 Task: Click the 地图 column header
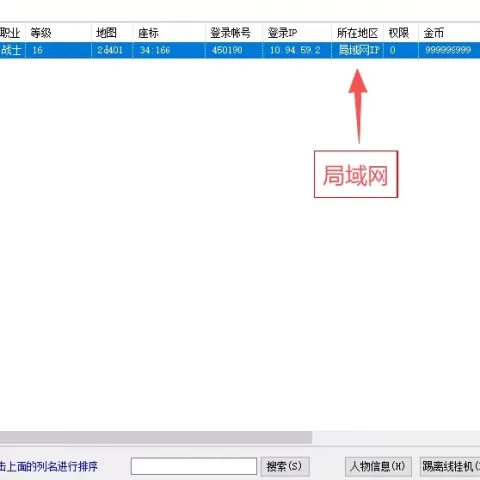[x=112, y=33]
